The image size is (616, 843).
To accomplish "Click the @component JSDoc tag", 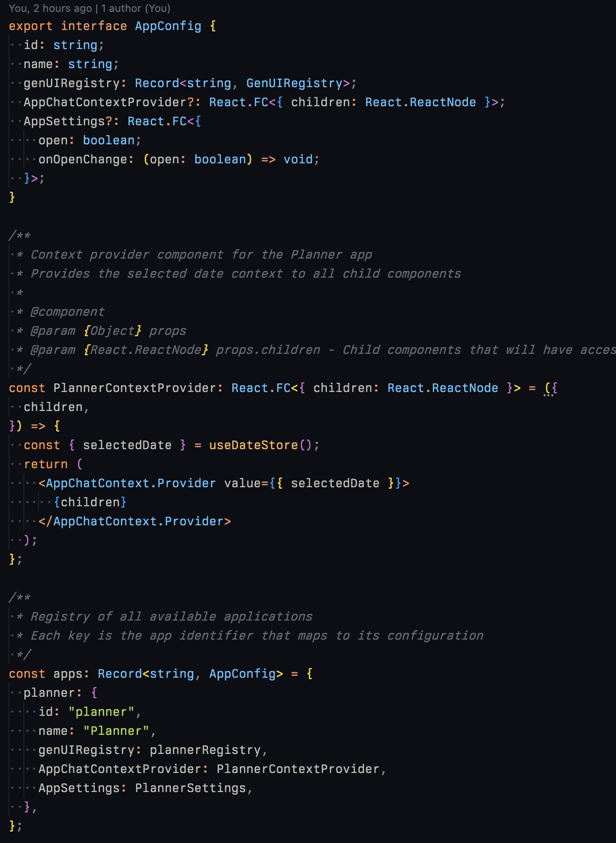I will pos(67,312).
